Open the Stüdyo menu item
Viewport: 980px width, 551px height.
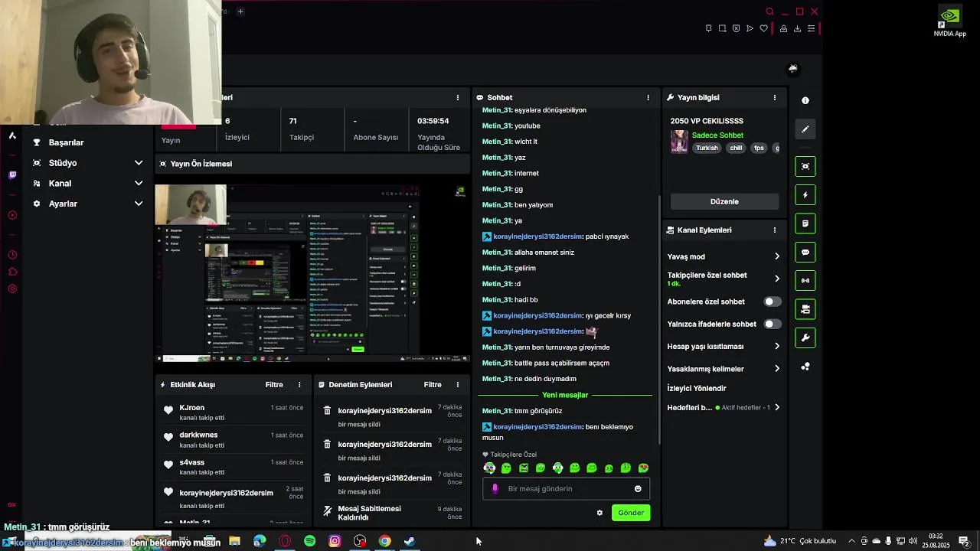coord(63,163)
